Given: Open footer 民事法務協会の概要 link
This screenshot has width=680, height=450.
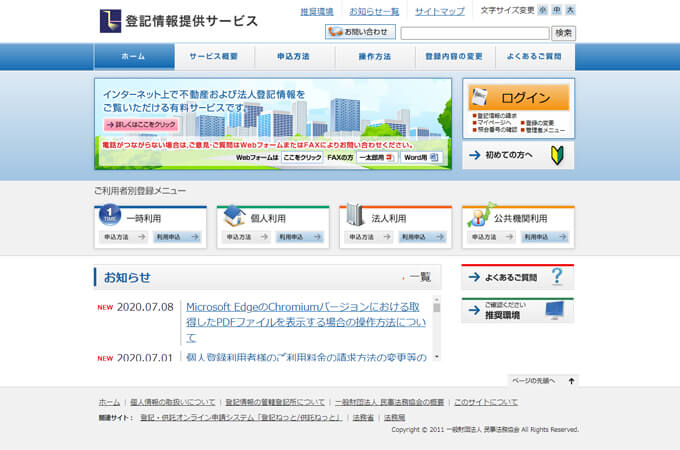Looking at the screenshot, I should pos(389,402).
